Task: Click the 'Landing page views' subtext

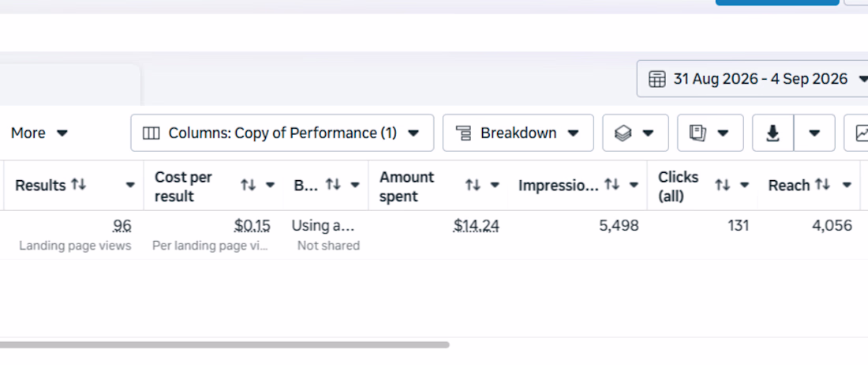Action: click(75, 246)
